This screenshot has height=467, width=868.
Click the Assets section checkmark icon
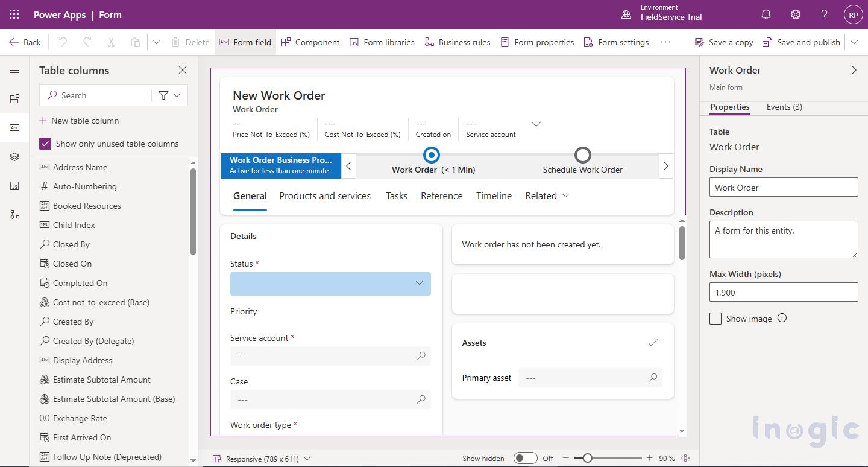point(653,343)
